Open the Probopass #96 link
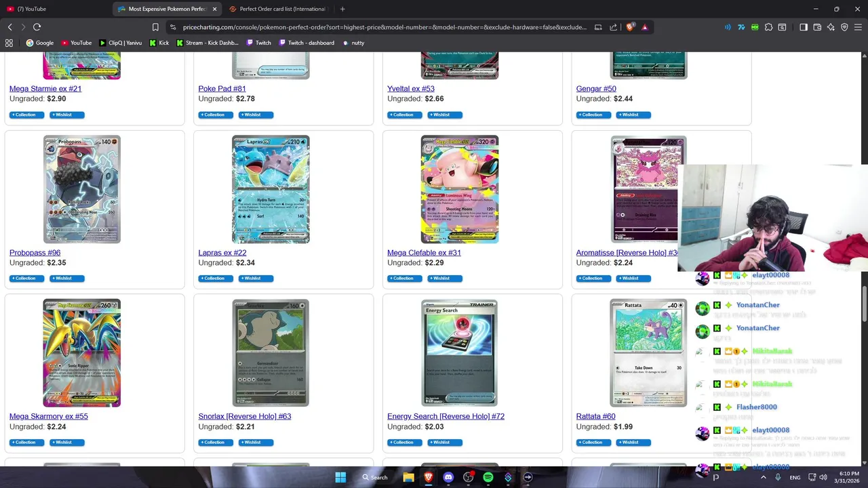868x488 pixels. (35, 253)
